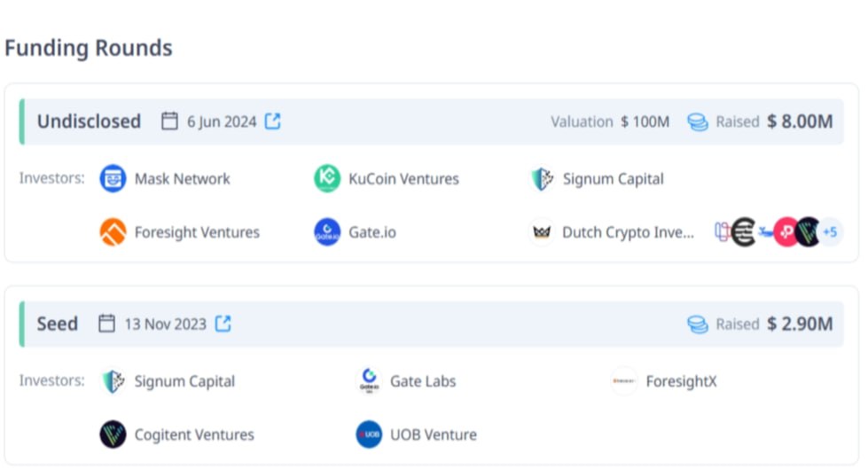Click the Mask Network logo icon

(113, 178)
